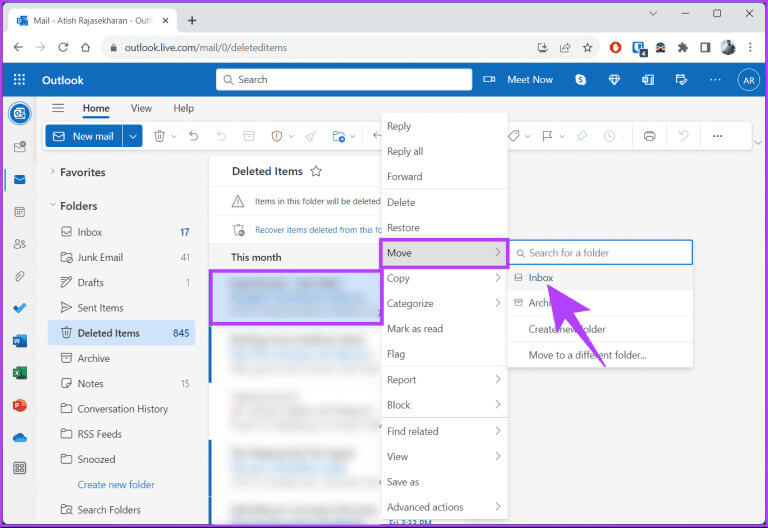
Task: Open Files attachments in the left rail
Action: [20, 276]
